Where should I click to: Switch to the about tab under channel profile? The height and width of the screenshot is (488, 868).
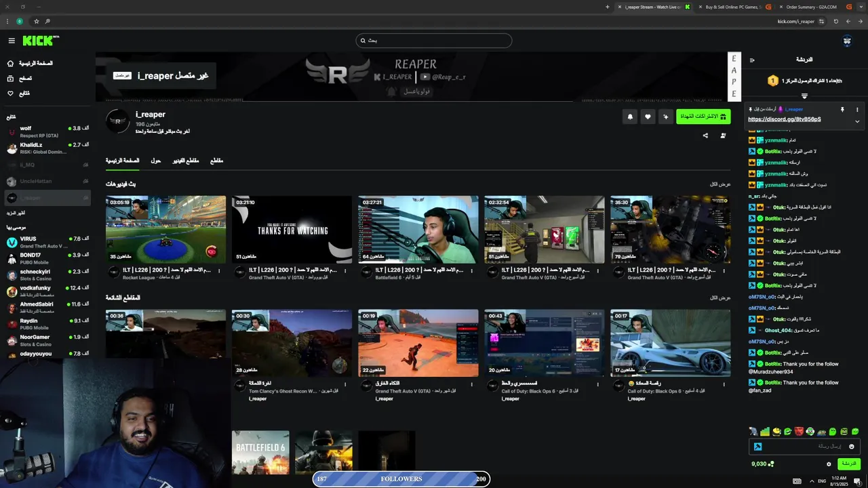156,161
